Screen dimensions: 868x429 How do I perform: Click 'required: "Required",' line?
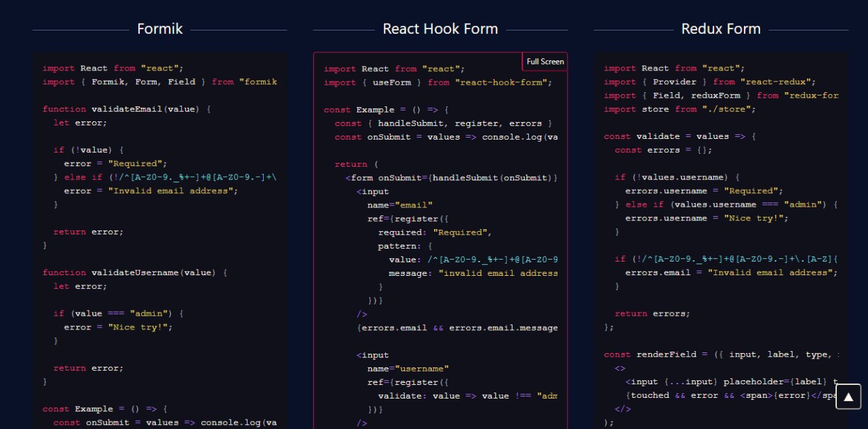click(x=435, y=232)
